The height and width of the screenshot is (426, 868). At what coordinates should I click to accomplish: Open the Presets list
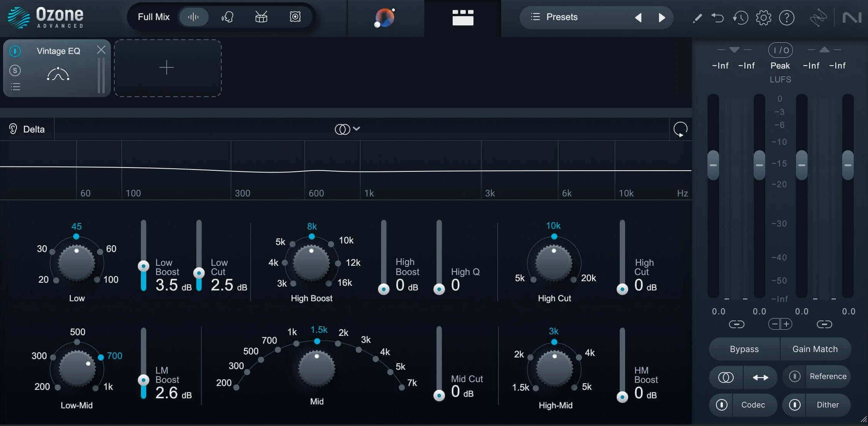pyautogui.click(x=555, y=17)
